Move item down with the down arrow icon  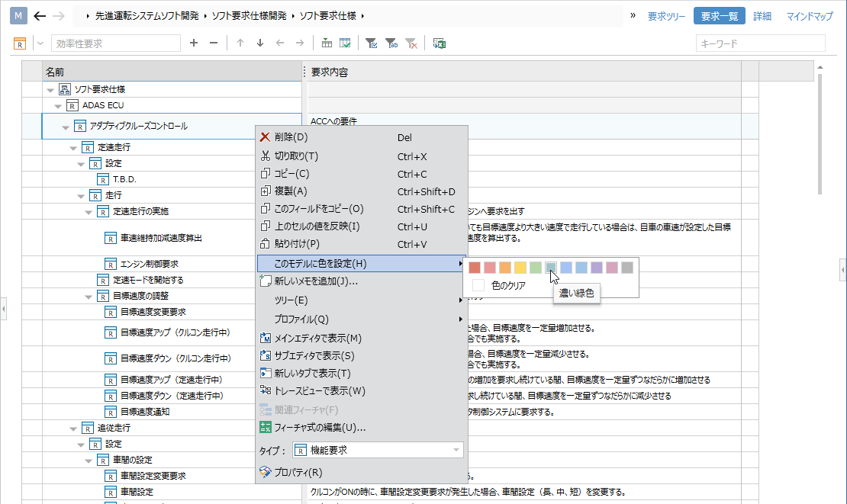[260, 43]
